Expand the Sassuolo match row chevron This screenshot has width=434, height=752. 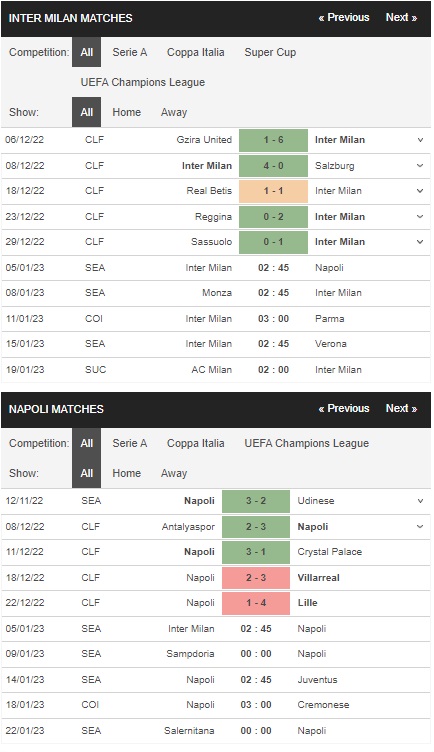click(x=420, y=242)
